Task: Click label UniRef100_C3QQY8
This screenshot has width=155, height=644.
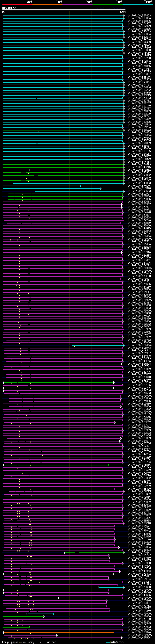Action: pyautogui.click(x=139, y=600)
